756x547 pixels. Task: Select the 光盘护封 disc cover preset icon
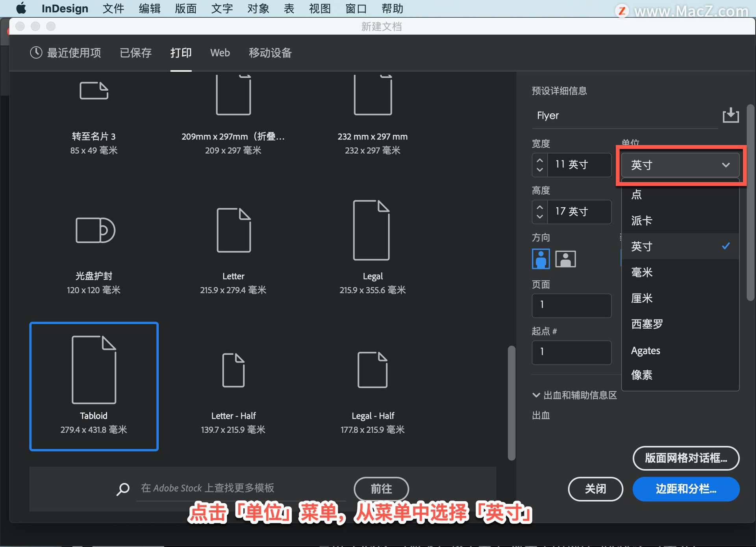95,230
